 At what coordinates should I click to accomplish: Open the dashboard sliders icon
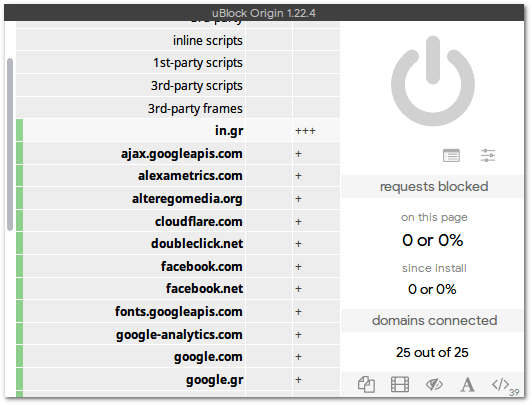pyautogui.click(x=488, y=156)
